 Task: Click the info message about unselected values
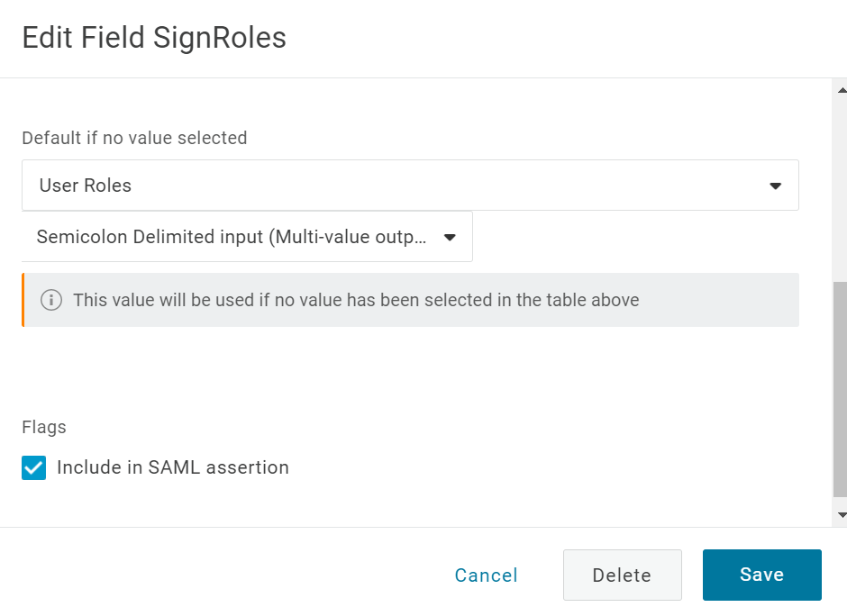pos(356,300)
